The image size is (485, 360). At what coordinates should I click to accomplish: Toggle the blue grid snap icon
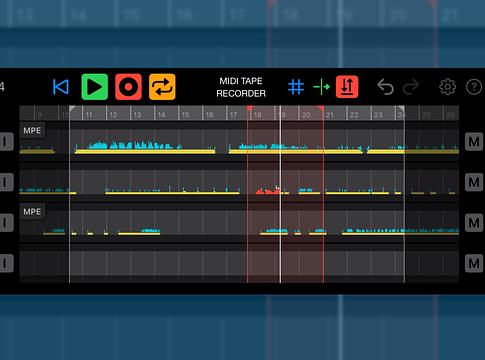pos(296,87)
